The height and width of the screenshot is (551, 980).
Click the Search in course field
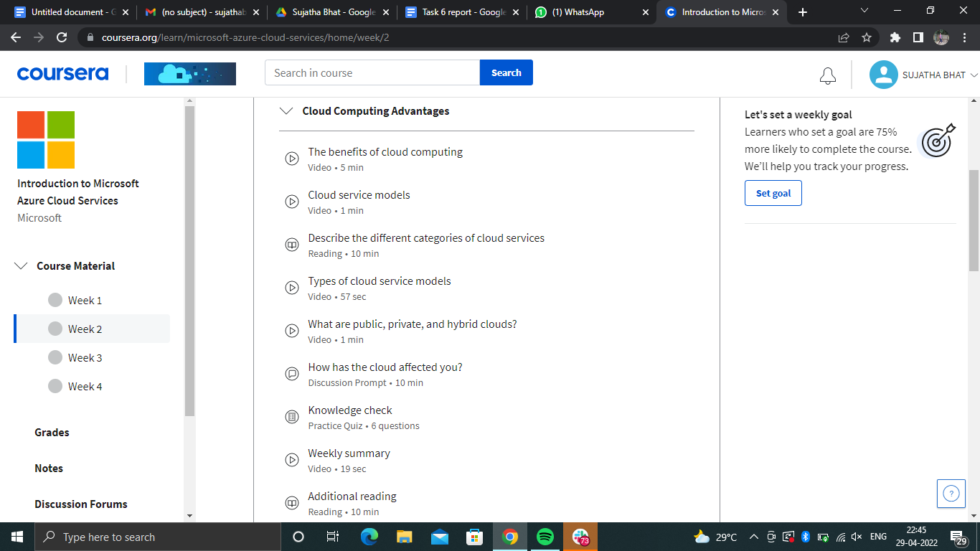[x=372, y=72]
